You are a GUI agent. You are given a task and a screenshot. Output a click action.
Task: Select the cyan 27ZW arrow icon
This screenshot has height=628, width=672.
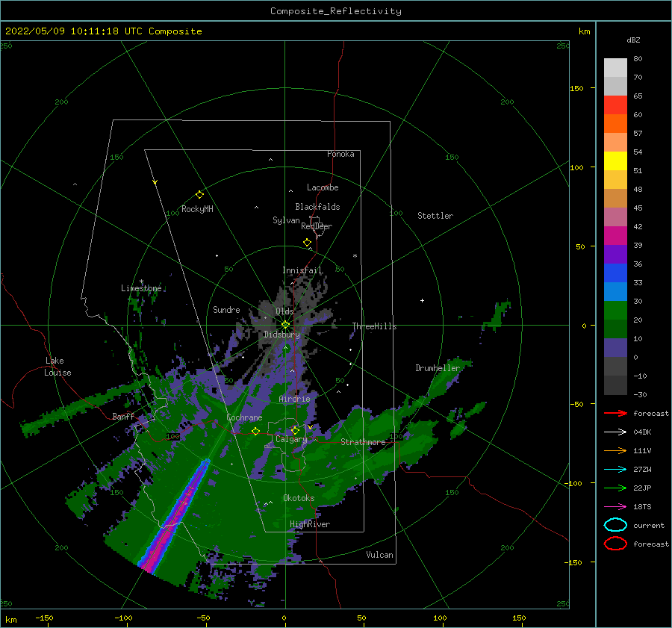coord(615,470)
